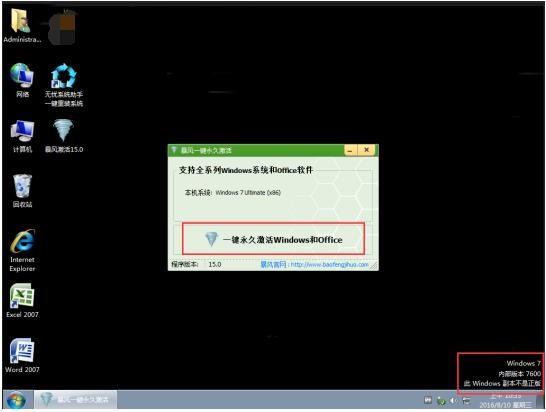Click the activation tool taskbar button
The height and width of the screenshot is (412, 546).
[75, 400]
